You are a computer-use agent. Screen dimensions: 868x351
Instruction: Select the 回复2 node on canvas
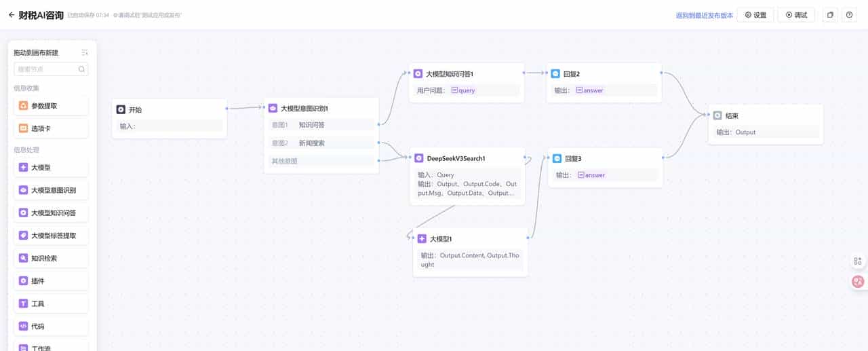coord(604,73)
